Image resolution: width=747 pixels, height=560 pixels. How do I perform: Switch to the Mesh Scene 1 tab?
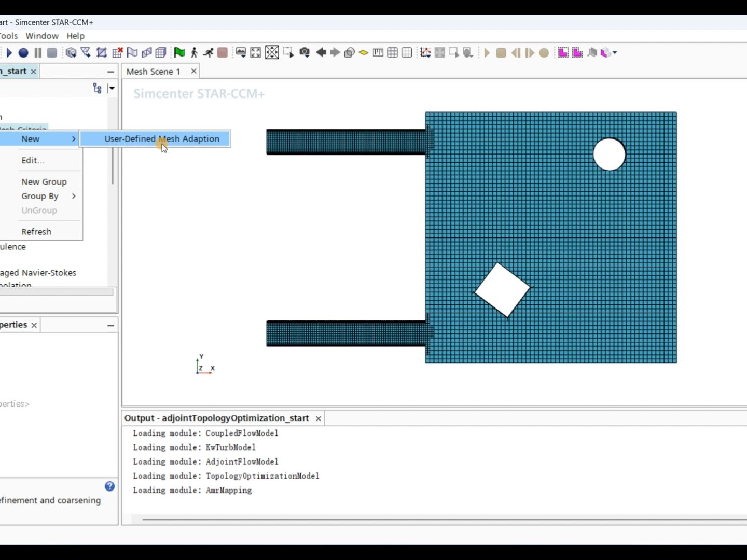coord(153,71)
